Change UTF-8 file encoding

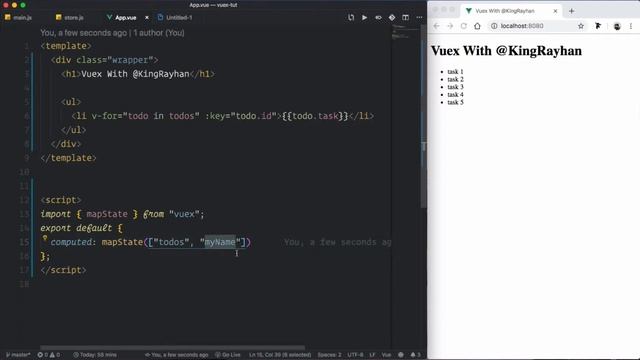tap(355, 355)
